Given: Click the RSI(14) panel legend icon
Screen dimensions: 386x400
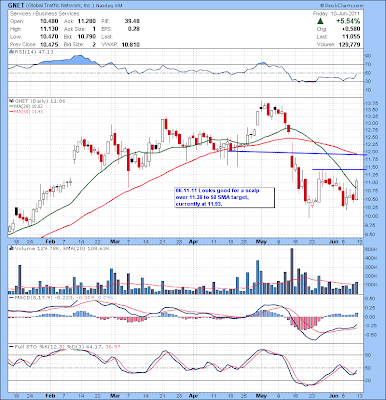Looking at the screenshot, I should [11, 52].
